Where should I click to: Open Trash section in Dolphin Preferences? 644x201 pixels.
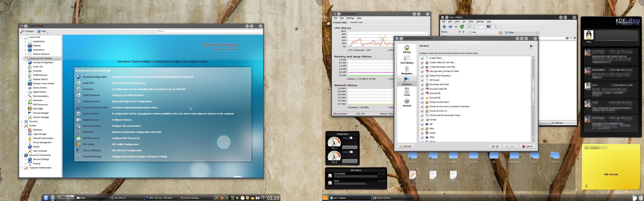coord(407,92)
